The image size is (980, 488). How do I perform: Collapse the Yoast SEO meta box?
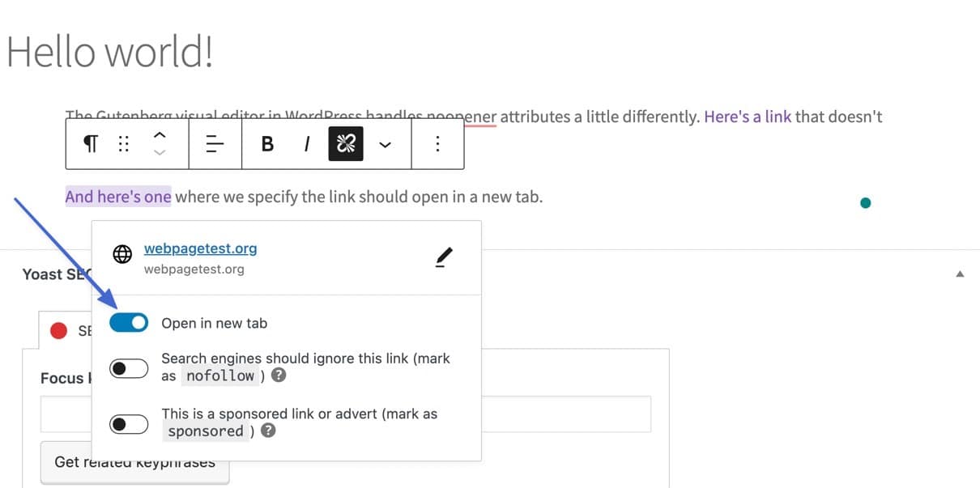point(960,275)
